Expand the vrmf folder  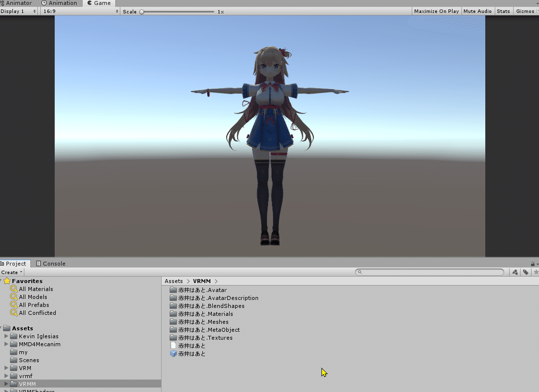[6, 376]
